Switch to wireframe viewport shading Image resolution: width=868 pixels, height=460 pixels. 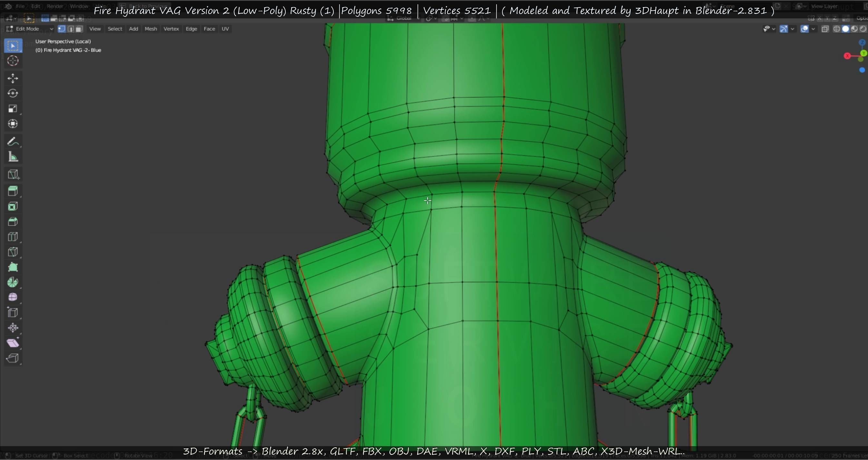837,29
